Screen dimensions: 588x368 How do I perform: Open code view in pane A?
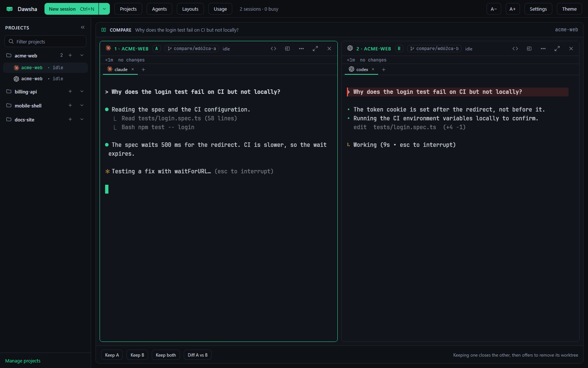coord(273,49)
